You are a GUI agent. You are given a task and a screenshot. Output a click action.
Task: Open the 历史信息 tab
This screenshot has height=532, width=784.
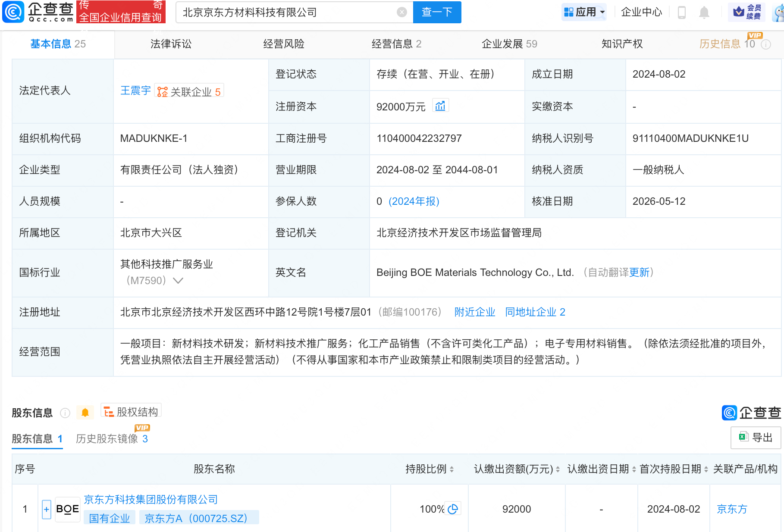pyautogui.click(x=727, y=44)
